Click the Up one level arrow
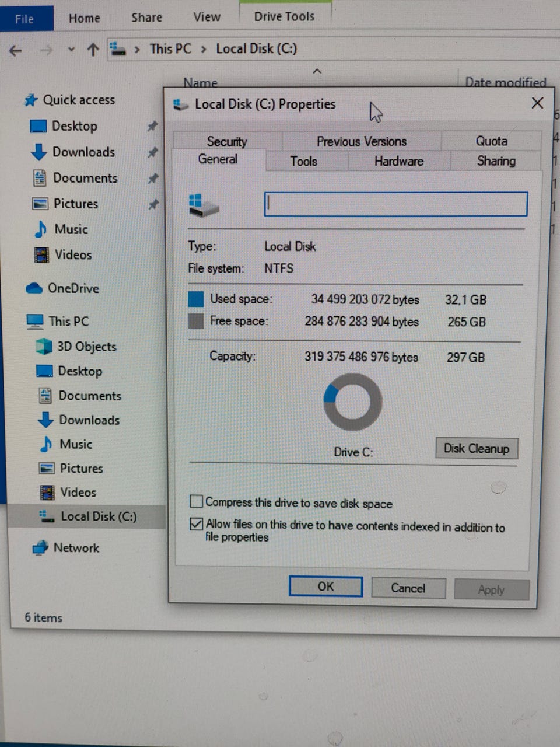This screenshot has width=560, height=747. pyautogui.click(x=93, y=50)
